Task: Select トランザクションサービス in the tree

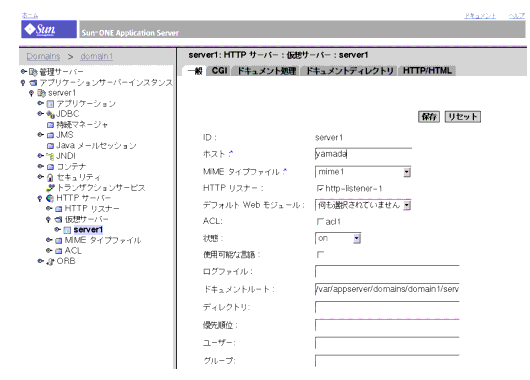Action: (x=101, y=188)
